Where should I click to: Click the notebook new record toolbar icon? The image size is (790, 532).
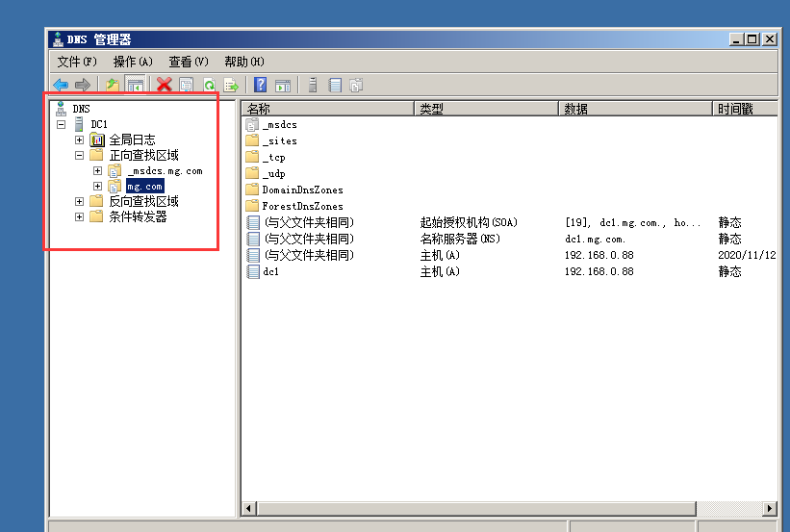coord(335,85)
